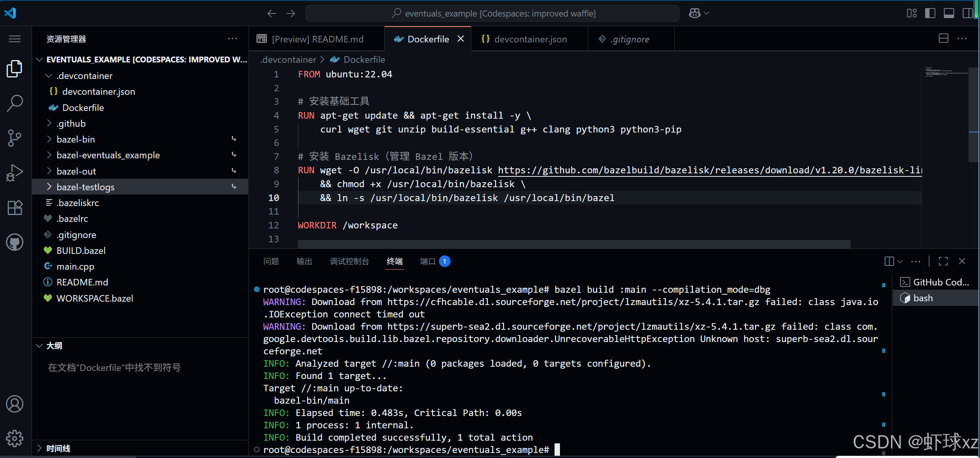Collapse the .devcontainer folder
Screen dimensions: 980x458
[x=141, y=76]
